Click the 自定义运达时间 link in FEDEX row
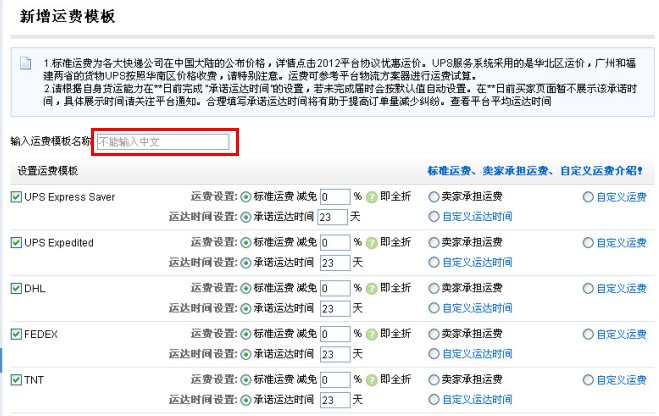This screenshot has height=416, width=659. click(x=477, y=353)
